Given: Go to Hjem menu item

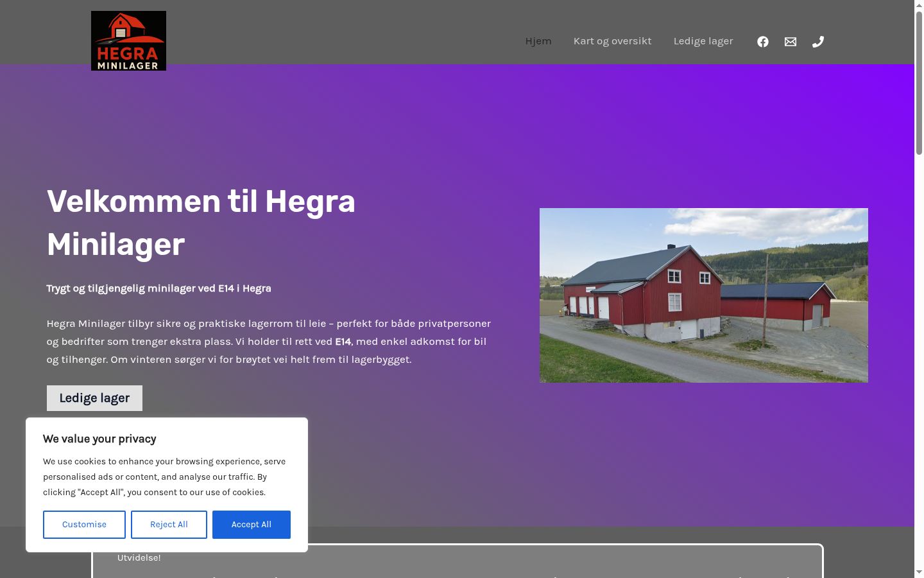Looking at the screenshot, I should click(538, 41).
